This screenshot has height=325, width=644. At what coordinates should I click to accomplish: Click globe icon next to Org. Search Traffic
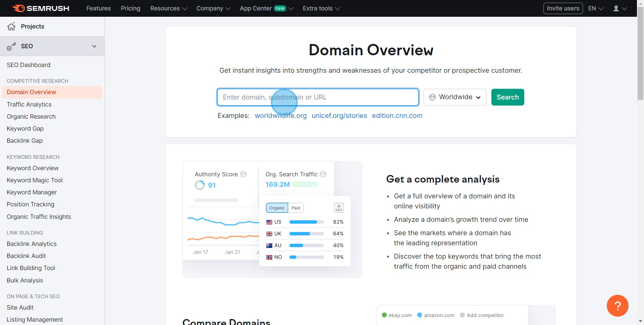point(323,174)
